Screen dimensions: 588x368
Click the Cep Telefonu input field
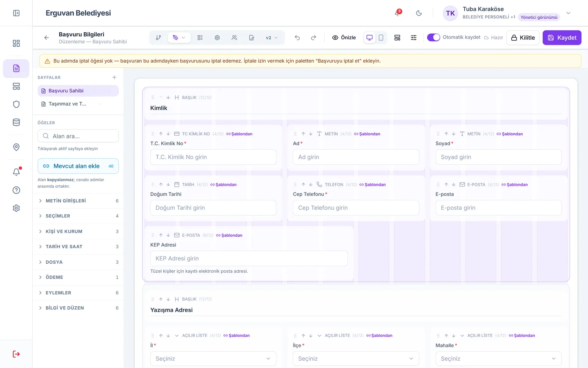[356, 208]
